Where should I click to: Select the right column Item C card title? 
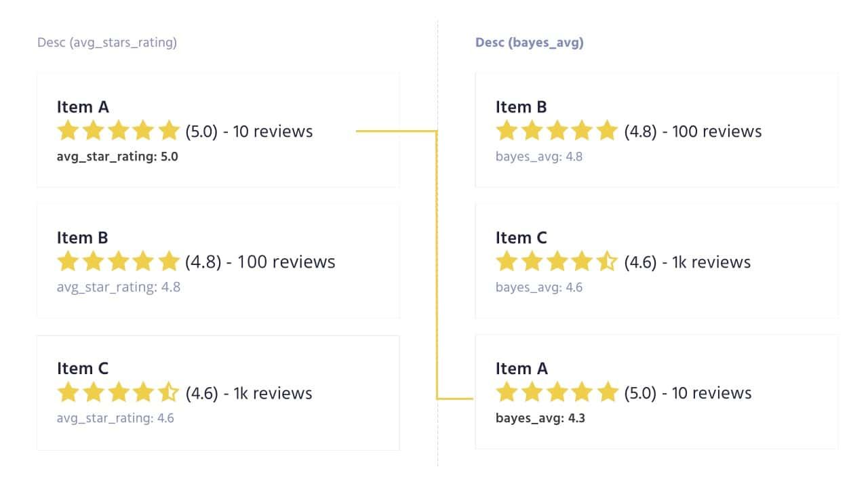[x=521, y=238]
